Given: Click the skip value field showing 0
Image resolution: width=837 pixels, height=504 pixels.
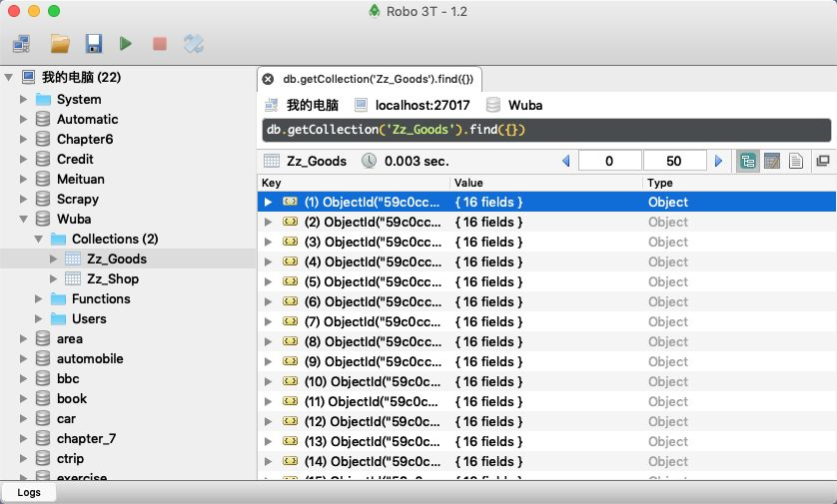Looking at the screenshot, I should pos(609,161).
